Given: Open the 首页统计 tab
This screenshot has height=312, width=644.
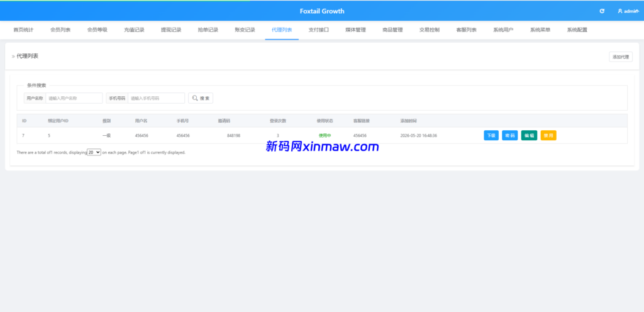Looking at the screenshot, I should pyautogui.click(x=23, y=30).
